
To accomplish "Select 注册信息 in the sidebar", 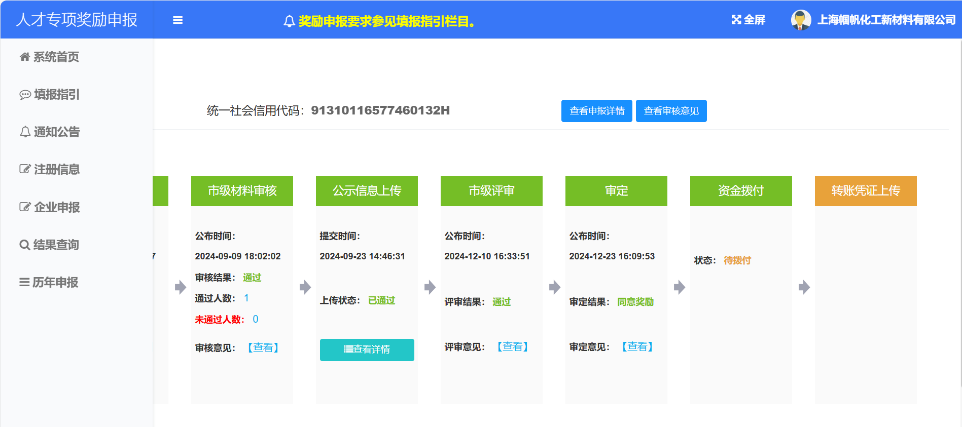I will click(x=50, y=170).
